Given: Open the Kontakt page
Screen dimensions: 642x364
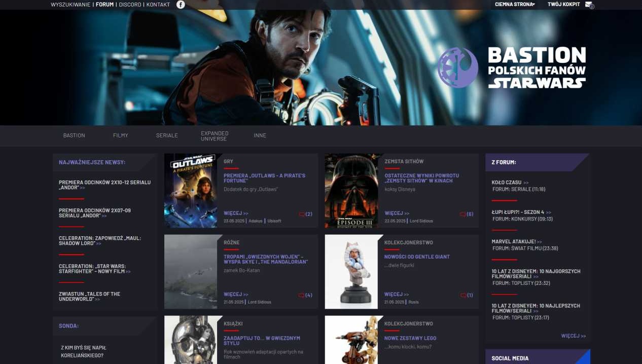Looking at the screenshot, I should point(158,5).
